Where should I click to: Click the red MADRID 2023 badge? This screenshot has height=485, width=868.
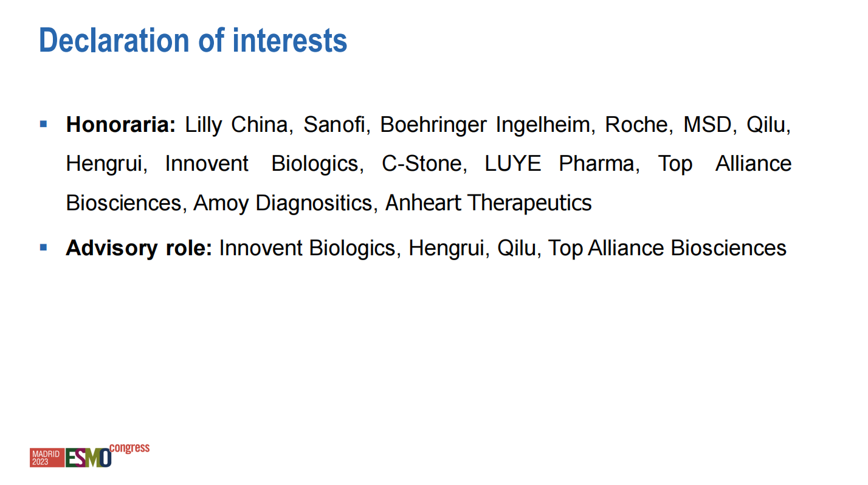click(47, 458)
